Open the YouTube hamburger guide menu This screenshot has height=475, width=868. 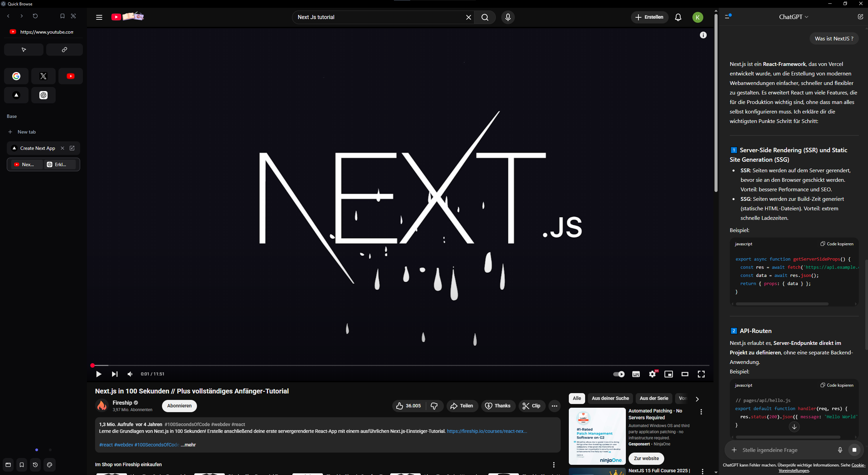coord(99,17)
